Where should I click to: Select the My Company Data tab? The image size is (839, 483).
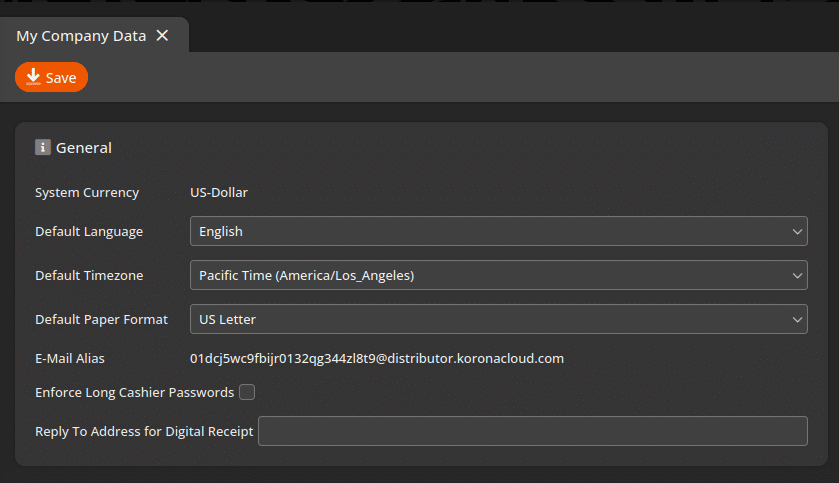click(x=80, y=36)
